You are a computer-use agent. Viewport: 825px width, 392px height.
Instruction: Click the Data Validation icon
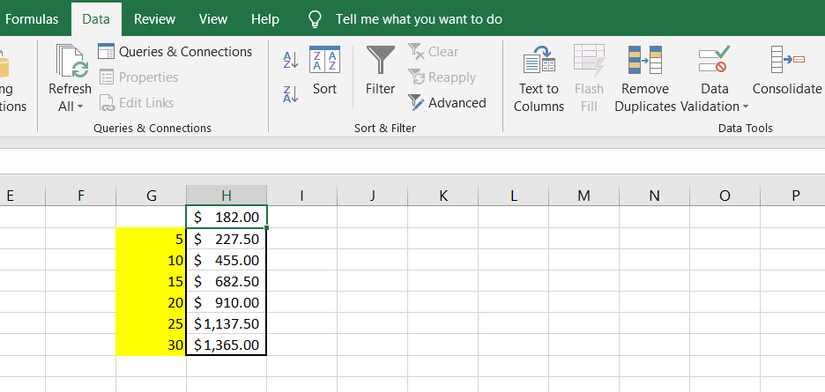pos(714,59)
